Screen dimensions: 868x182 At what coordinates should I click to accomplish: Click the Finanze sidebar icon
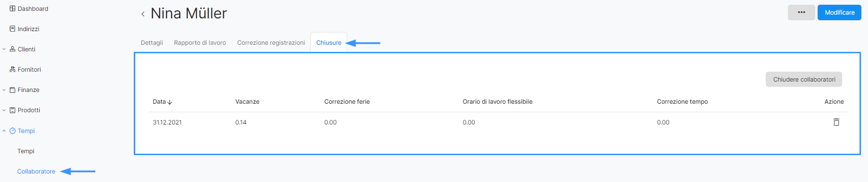(13, 90)
